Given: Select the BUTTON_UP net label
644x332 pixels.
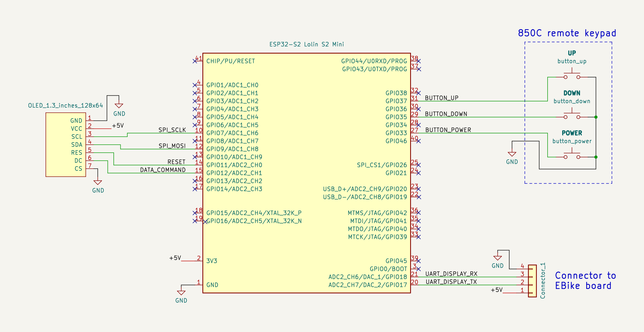Looking at the screenshot, I should 442,98.
